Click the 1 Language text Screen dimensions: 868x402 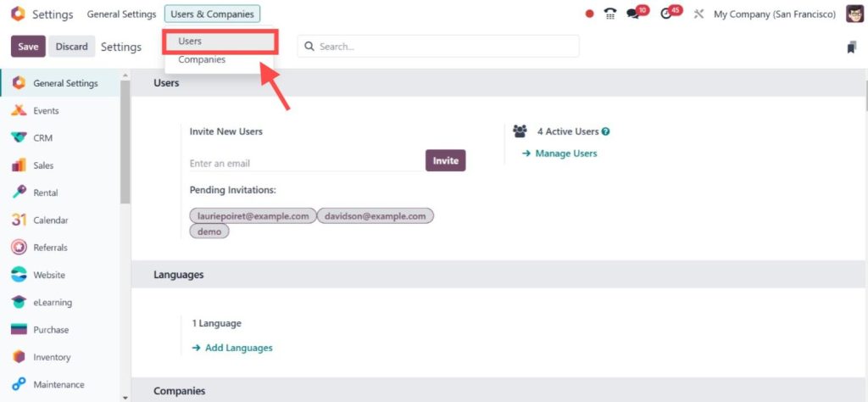[x=216, y=323]
